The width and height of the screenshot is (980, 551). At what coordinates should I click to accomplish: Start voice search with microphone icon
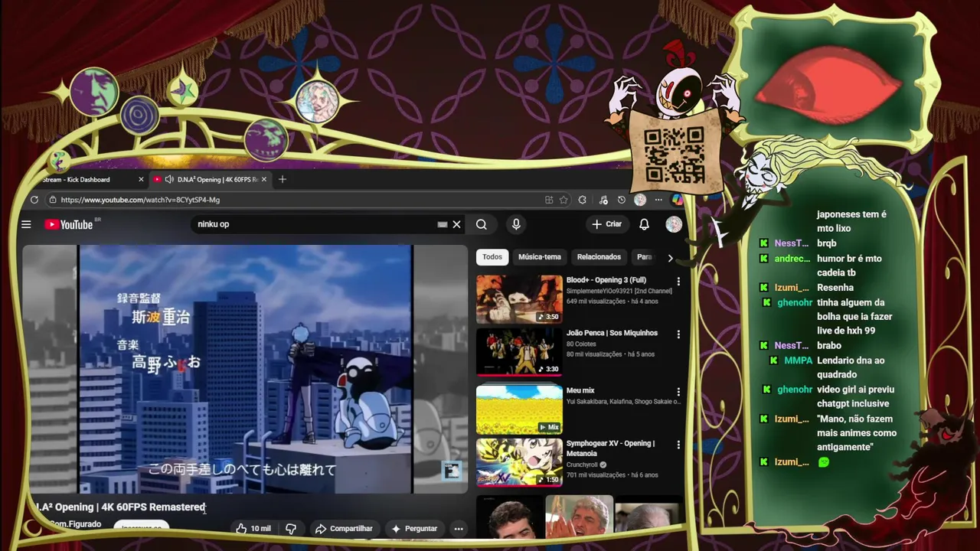pos(516,224)
